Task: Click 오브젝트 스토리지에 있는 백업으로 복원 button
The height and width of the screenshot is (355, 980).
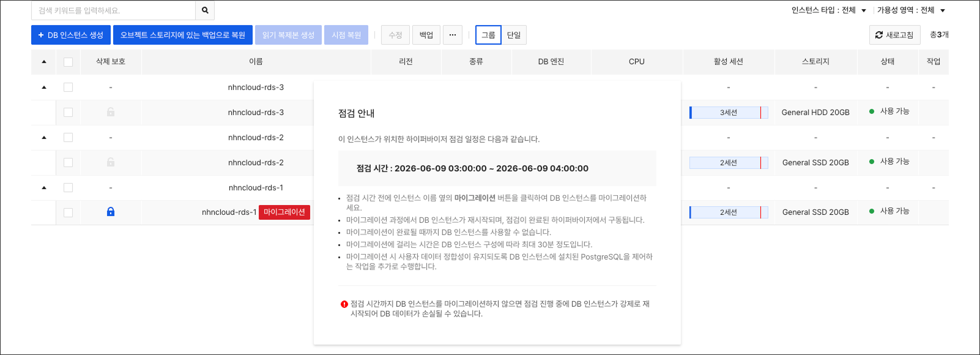Action: point(183,35)
